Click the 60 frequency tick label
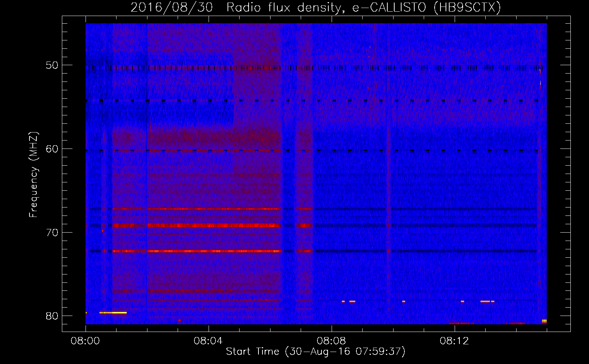This screenshot has height=364, width=589. tap(52, 149)
